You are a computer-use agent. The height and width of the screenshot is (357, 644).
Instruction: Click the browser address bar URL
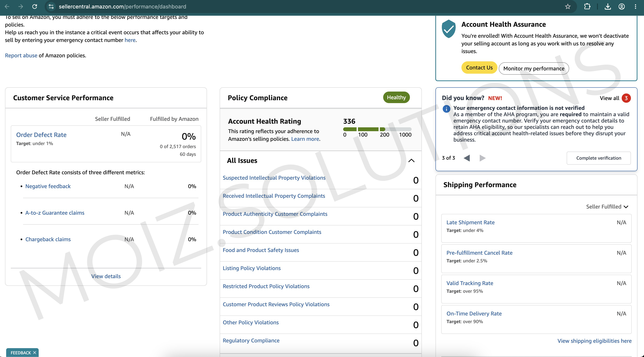pyautogui.click(x=123, y=7)
